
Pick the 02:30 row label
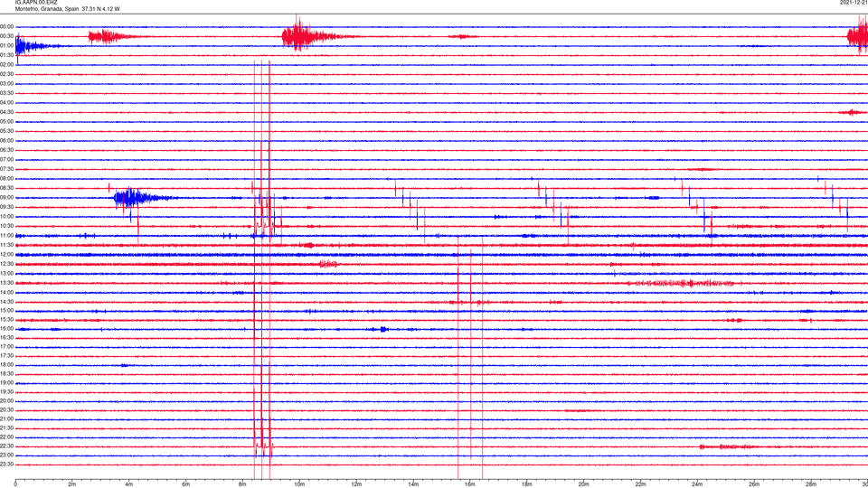tap(6, 73)
